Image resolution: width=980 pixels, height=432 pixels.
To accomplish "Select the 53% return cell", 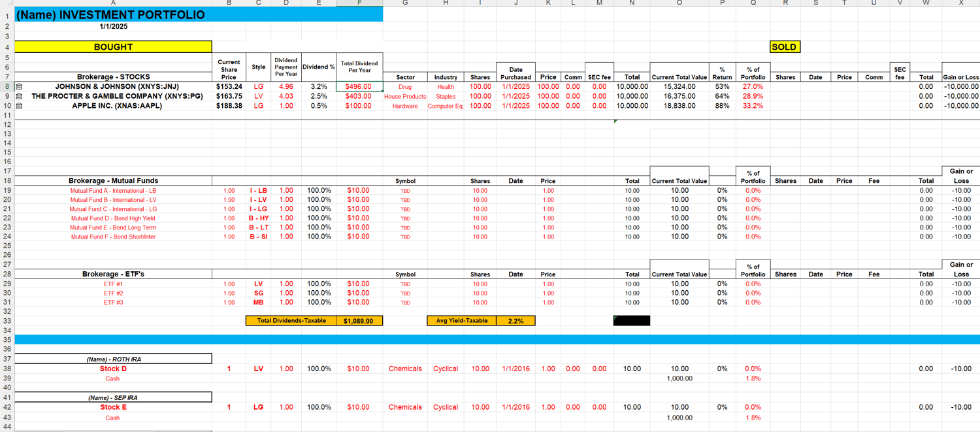I will [x=723, y=86].
